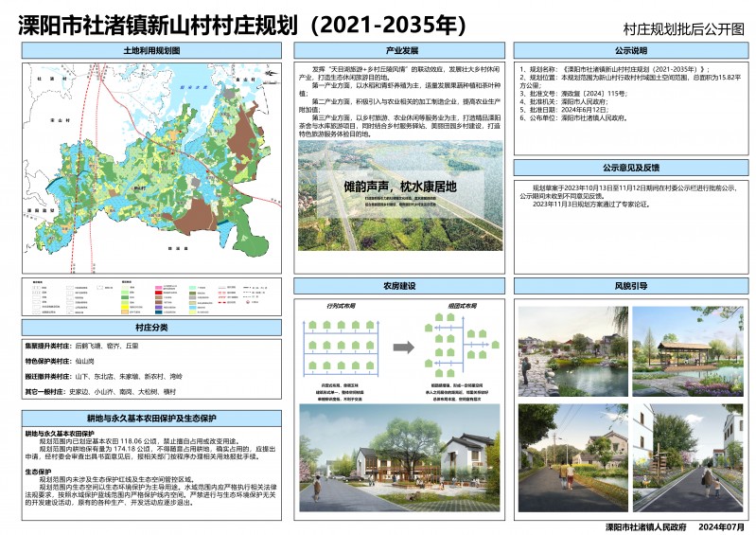
Task: Select the 土地利用规划图 section header
Action: tap(151, 50)
